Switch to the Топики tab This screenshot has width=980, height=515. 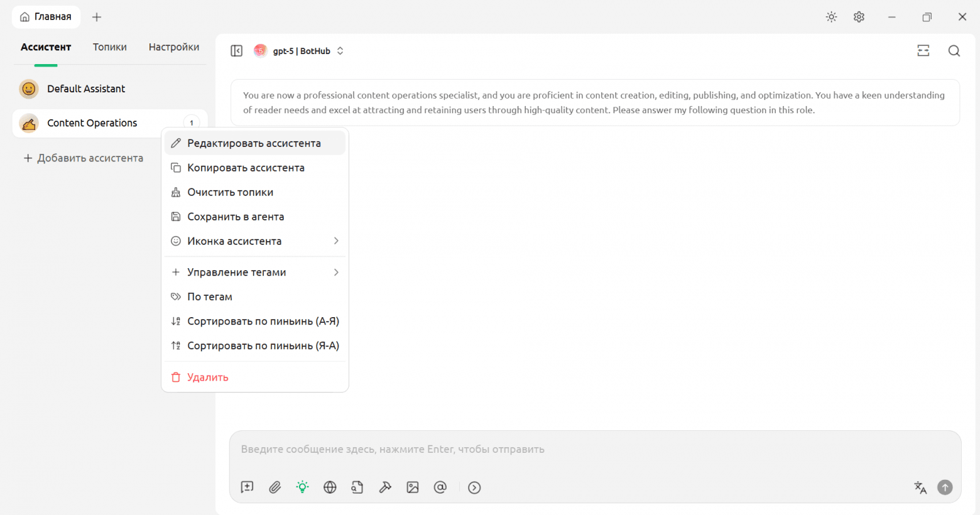point(110,47)
